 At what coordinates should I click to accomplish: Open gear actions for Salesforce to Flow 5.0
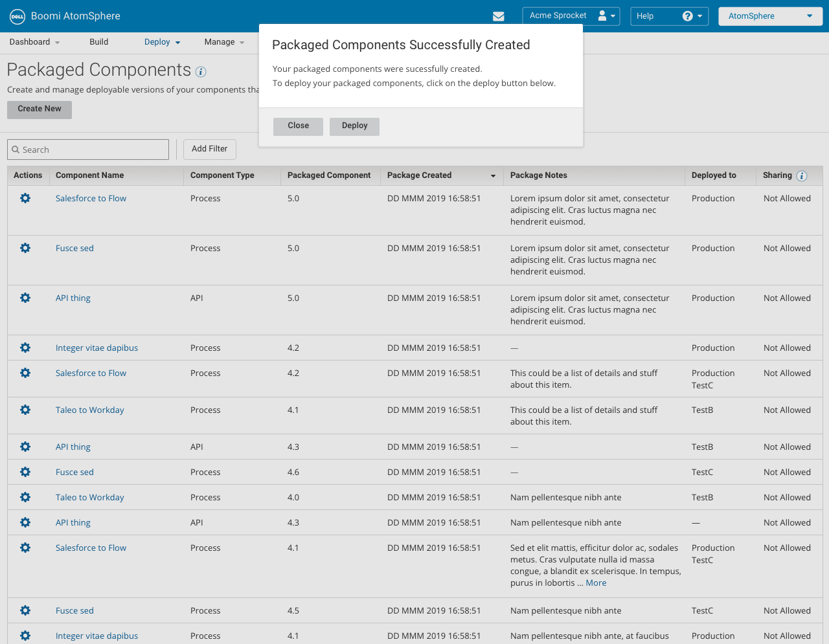[x=25, y=198]
